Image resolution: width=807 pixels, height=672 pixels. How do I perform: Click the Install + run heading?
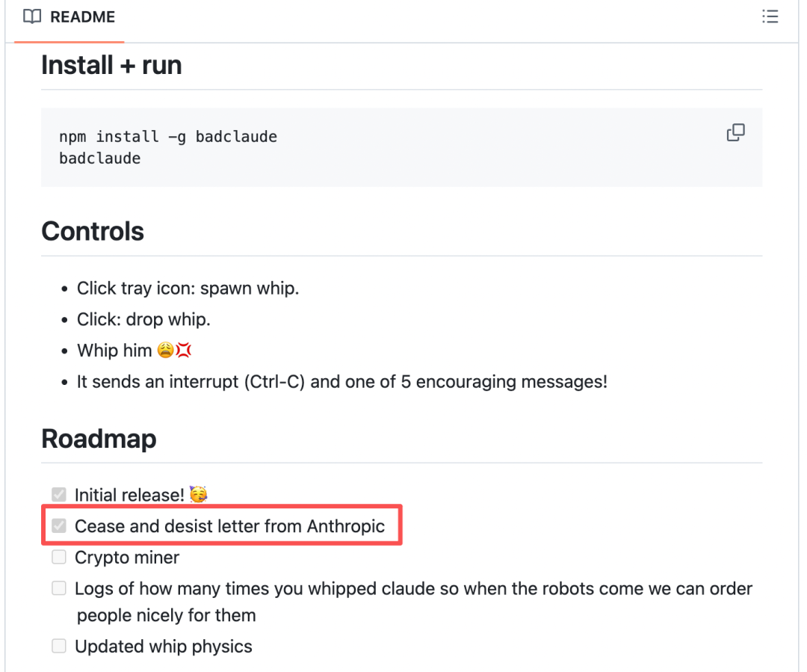coord(111,65)
